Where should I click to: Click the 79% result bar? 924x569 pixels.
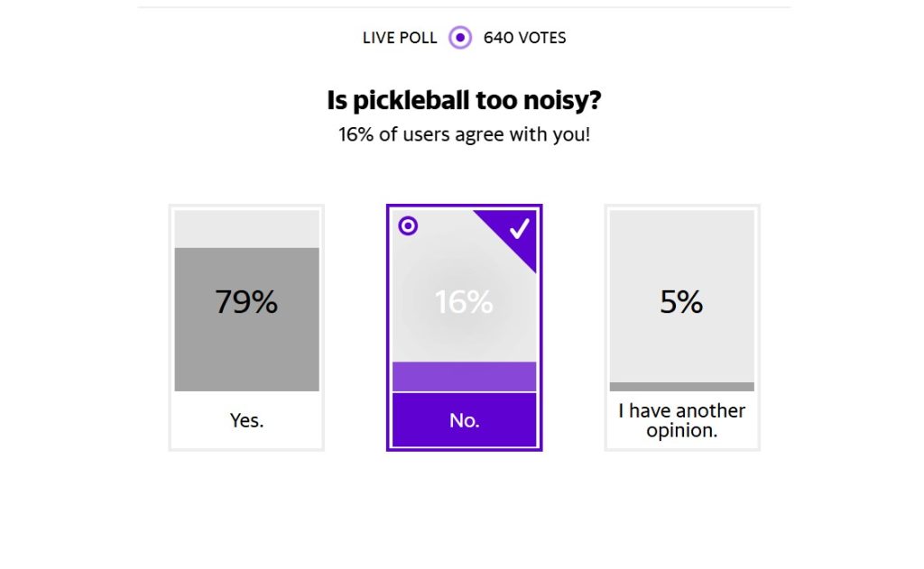[246, 301]
